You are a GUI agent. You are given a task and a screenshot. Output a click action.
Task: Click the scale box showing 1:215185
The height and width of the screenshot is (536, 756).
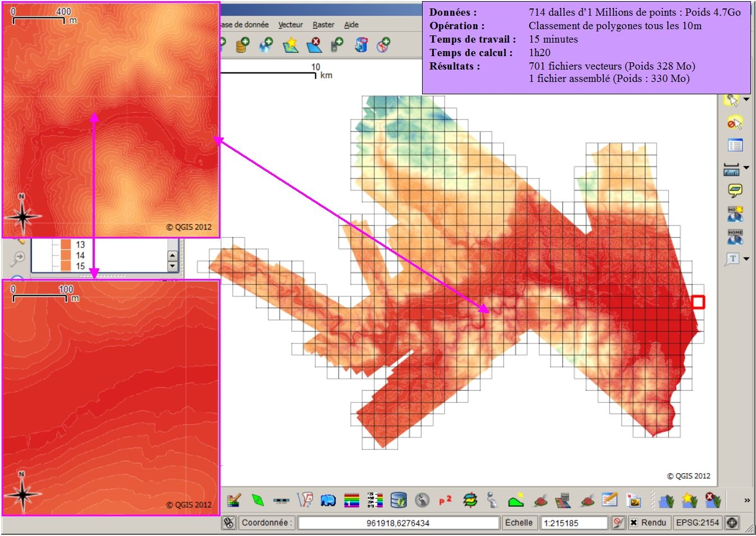574,523
